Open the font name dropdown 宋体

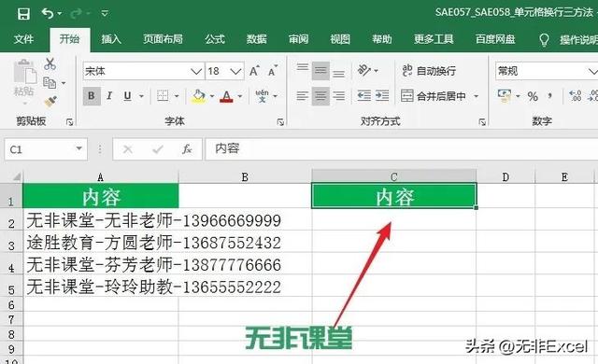(196, 71)
